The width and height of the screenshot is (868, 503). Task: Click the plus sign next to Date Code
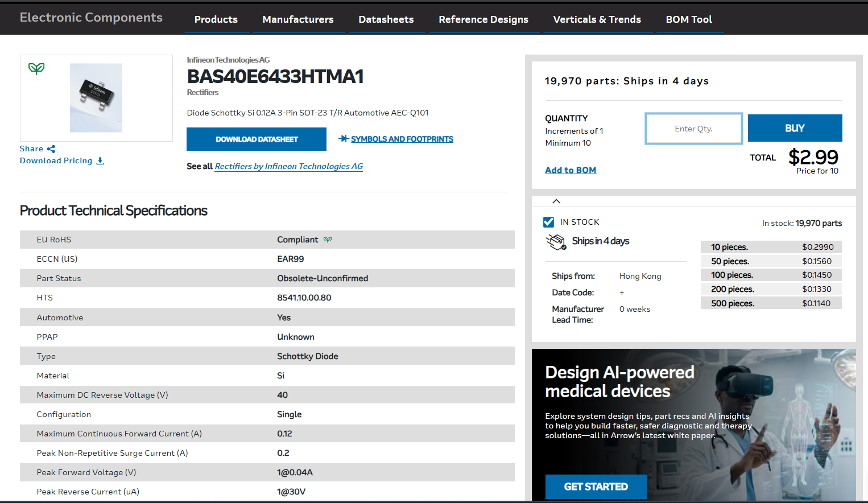click(x=622, y=292)
